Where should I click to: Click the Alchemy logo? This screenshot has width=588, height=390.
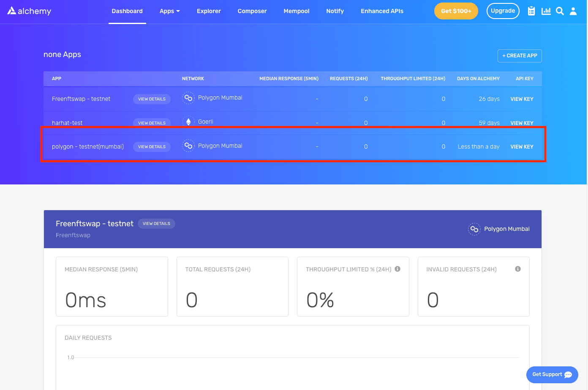pyautogui.click(x=29, y=11)
